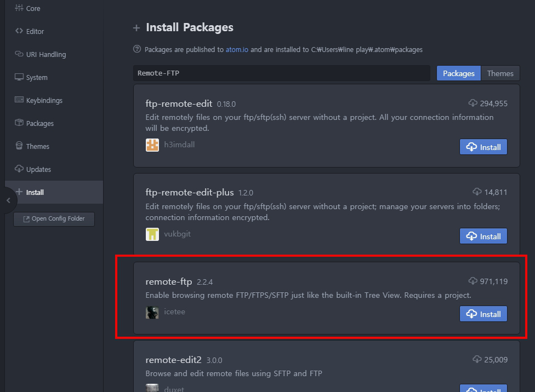Go to URI Handling settings
The height and width of the screenshot is (392, 535).
point(54,55)
